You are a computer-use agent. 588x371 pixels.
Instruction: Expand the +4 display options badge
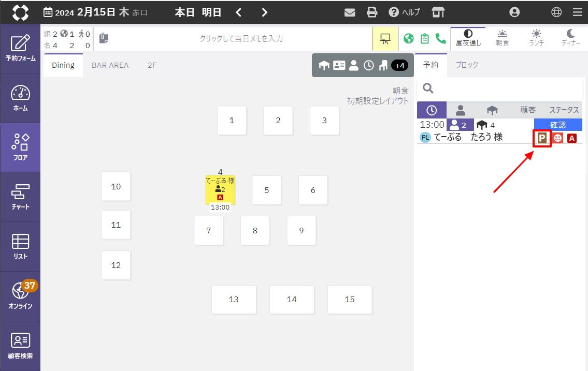coord(399,65)
